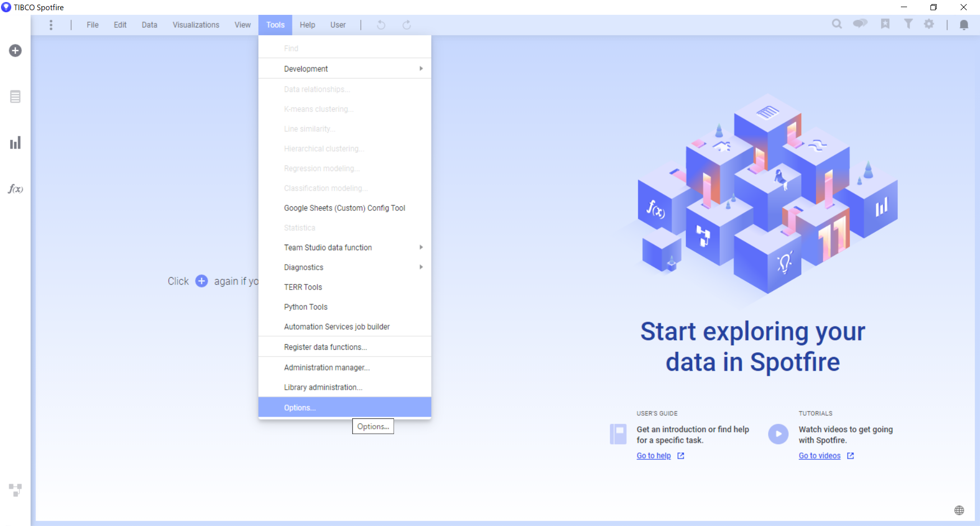Click the globe icon at bottom right
980x526 pixels.
[x=960, y=510]
